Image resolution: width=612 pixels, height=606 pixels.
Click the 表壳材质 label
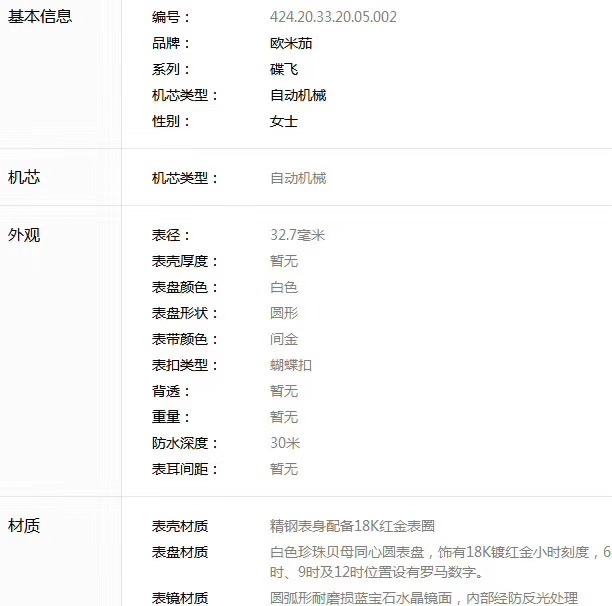pyautogui.click(x=180, y=527)
